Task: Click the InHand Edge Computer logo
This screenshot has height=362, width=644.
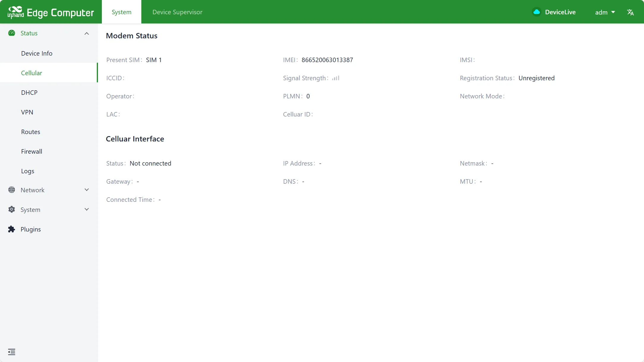Action: [x=51, y=12]
